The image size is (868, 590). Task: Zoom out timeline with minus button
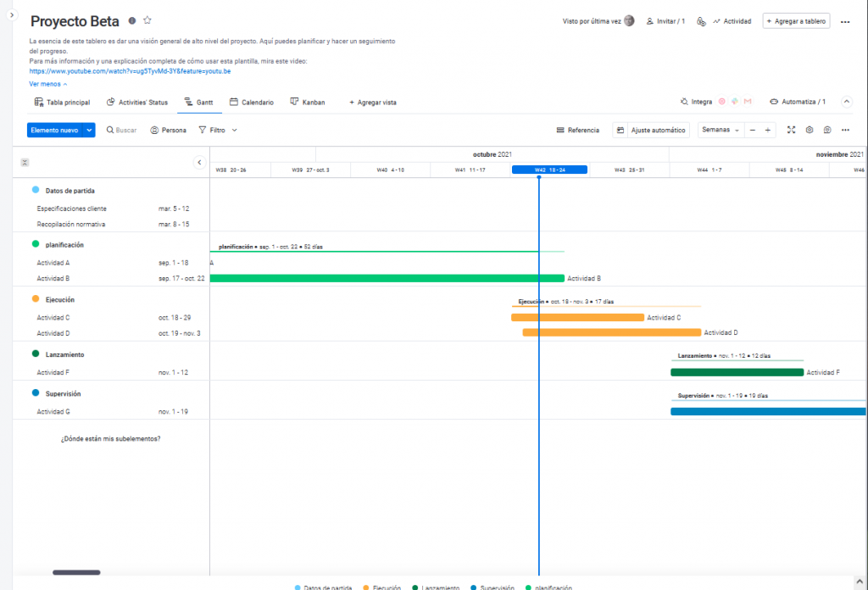752,130
